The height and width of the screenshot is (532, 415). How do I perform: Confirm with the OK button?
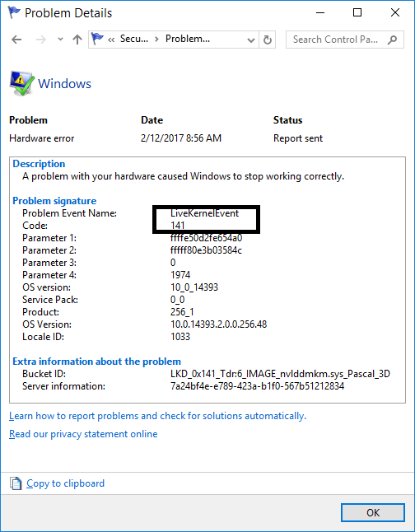(x=373, y=512)
